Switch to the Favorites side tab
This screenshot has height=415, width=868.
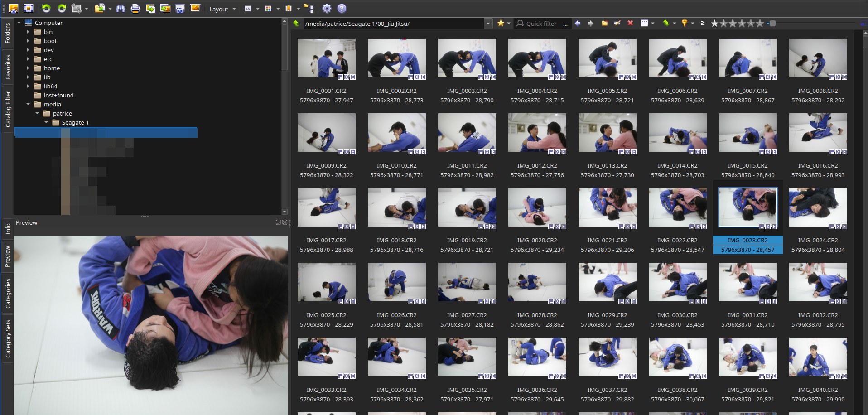point(8,68)
